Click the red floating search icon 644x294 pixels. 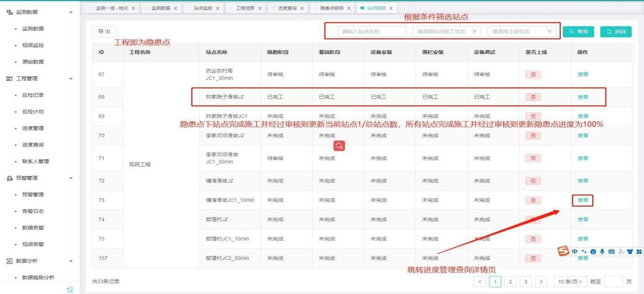point(339,145)
